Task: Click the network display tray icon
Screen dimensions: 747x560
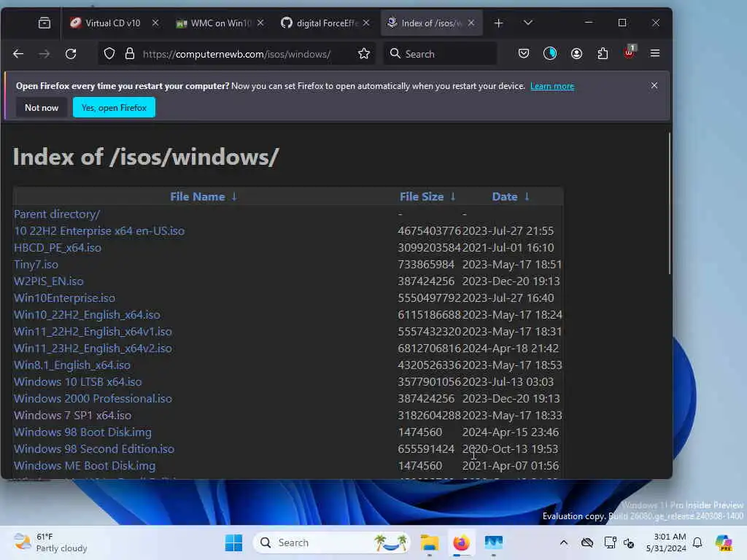Action: 610,542
